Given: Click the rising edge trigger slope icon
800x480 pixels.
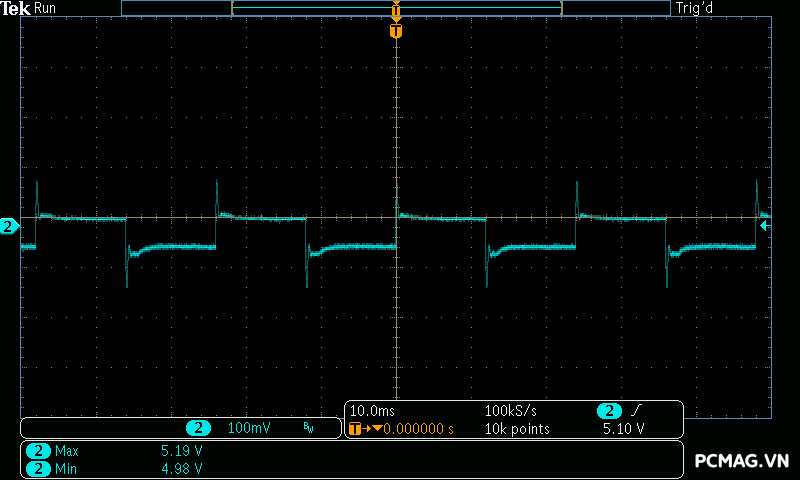Looking at the screenshot, I should 637,411.
